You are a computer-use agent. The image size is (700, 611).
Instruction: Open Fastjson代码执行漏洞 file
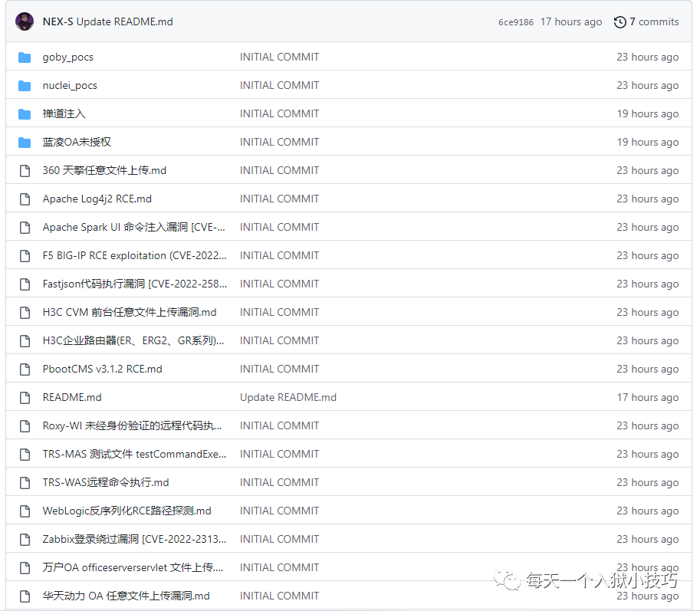point(135,284)
